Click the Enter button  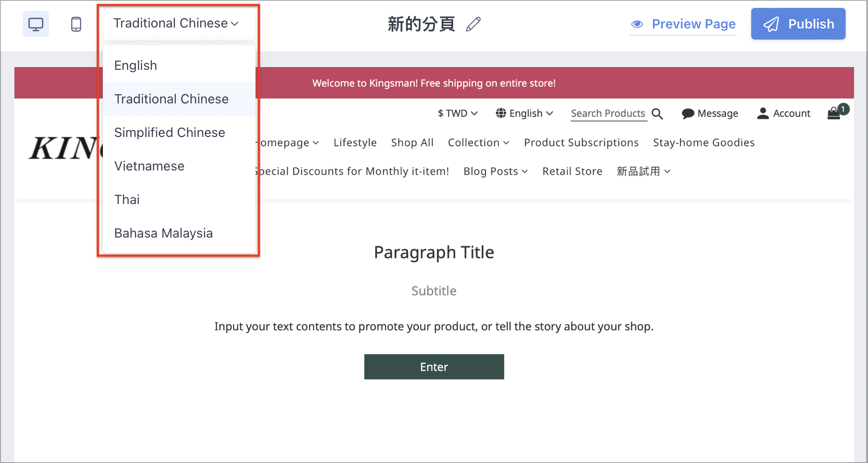[x=434, y=367]
